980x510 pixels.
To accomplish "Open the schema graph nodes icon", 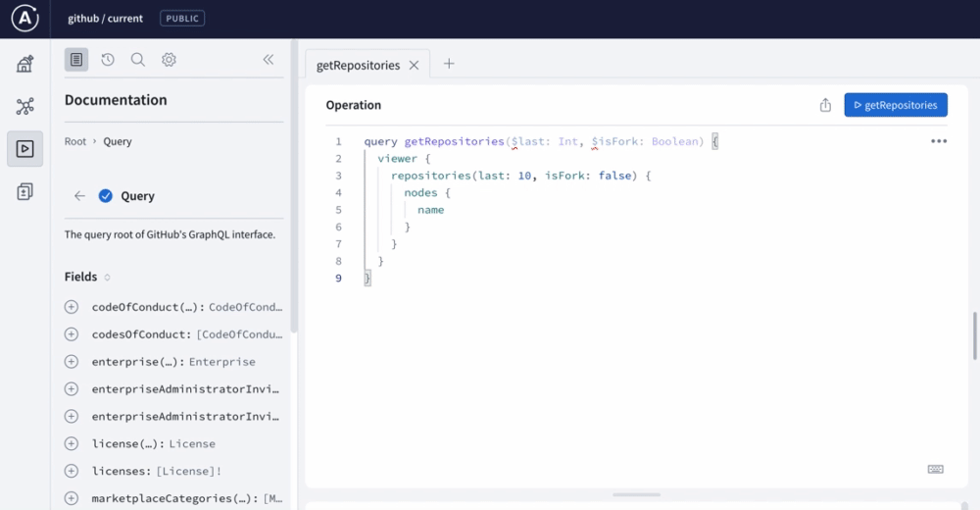I will click(x=25, y=106).
